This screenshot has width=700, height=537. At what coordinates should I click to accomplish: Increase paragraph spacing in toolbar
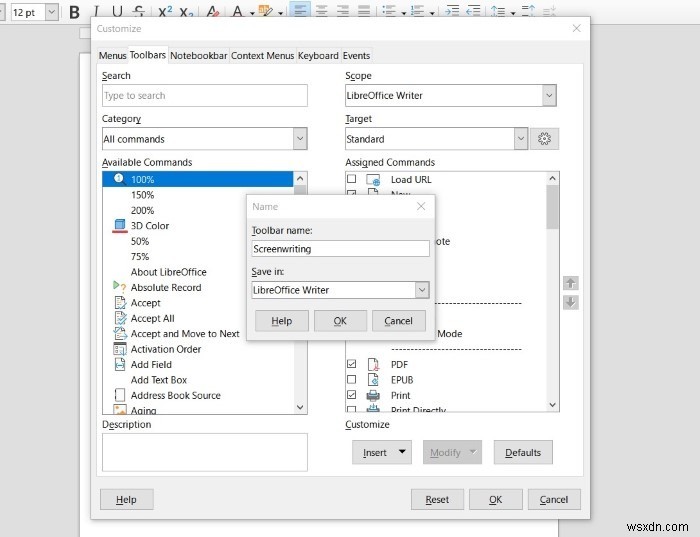pyautogui.click(x=528, y=11)
